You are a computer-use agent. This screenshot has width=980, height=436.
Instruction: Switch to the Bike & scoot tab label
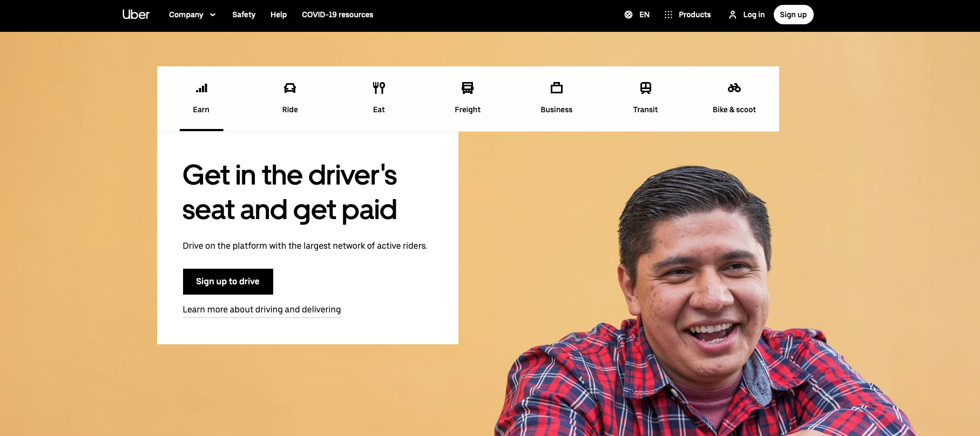coord(734,110)
